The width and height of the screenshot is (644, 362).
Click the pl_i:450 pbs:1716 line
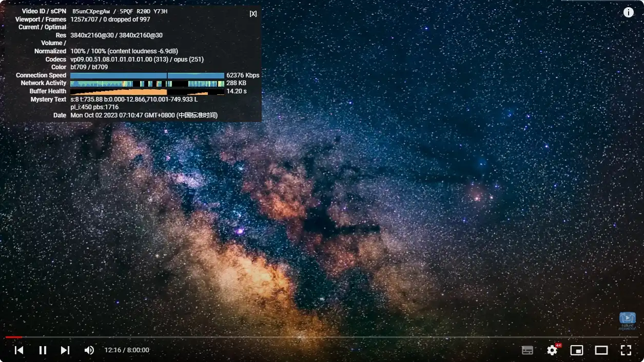tap(94, 107)
